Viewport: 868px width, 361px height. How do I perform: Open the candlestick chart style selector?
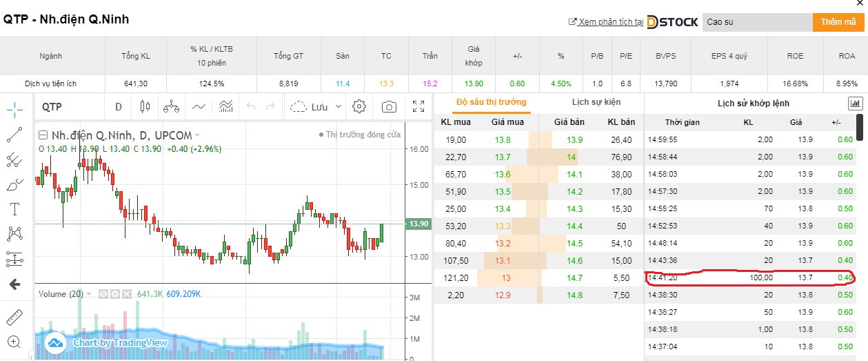(145, 107)
